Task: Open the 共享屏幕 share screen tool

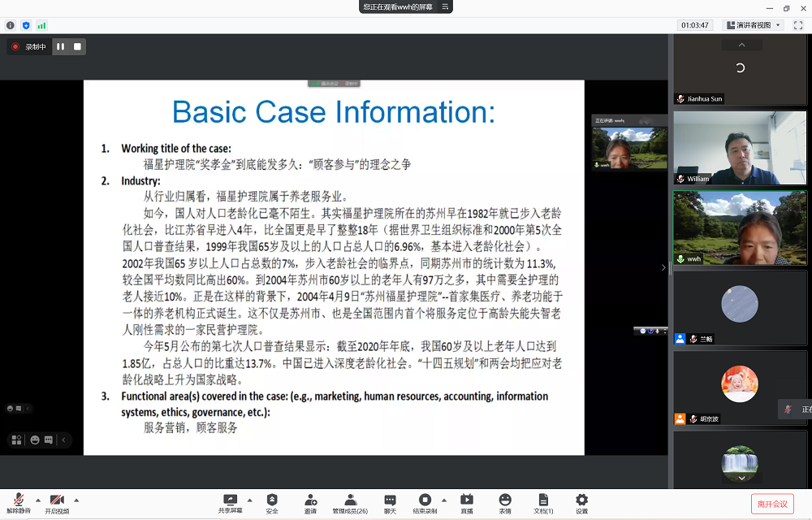Action: (230, 500)
